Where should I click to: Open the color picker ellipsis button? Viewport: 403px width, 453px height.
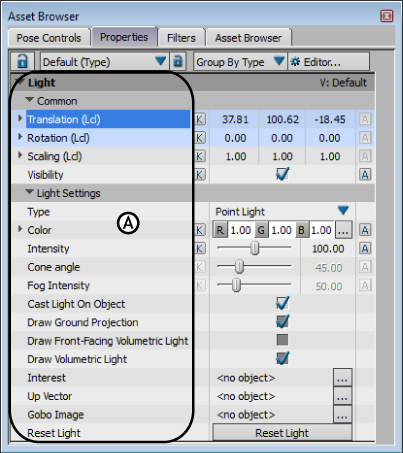coord(343,230)
